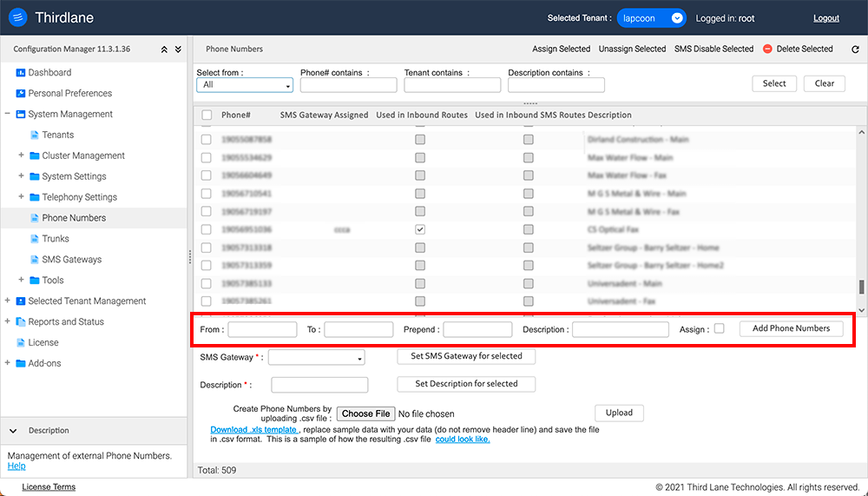Image resolution: width=868 pixels, height=496 pixels.
Task: Click the Select filter button
Action: click(774, 83)
